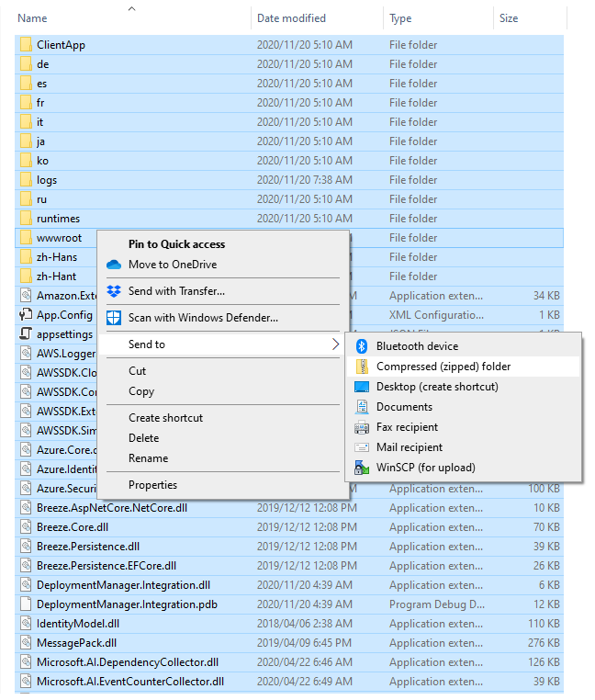Click the Program Debug D... type cell
Screen dimensions: 595x700
click(x=437, y=604)
